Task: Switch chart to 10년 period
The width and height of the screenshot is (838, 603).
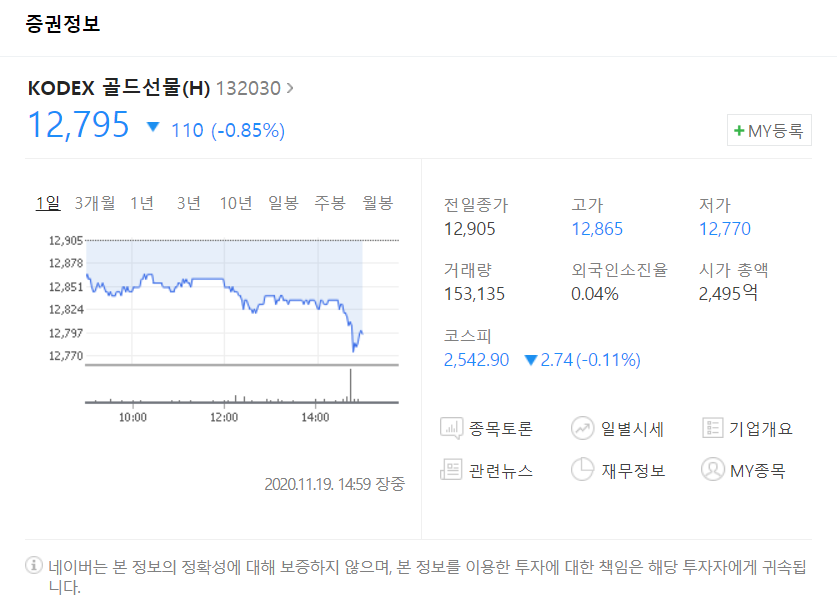Action: point(236,203)
